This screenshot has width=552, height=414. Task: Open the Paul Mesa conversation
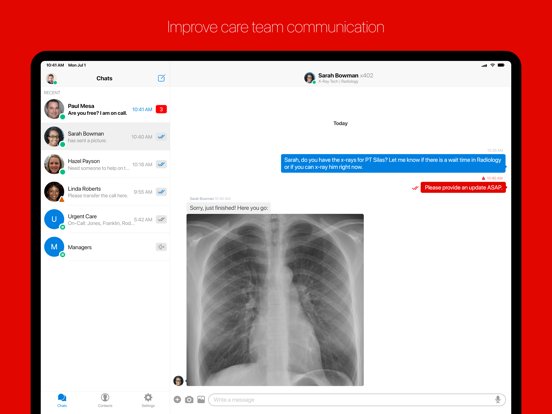106,109
